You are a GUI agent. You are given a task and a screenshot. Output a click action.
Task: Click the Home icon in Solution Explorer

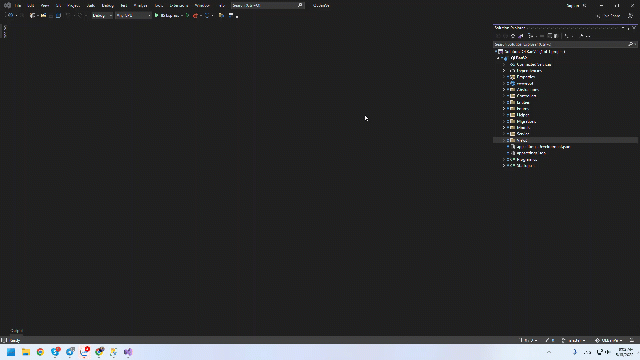(513, 36)
